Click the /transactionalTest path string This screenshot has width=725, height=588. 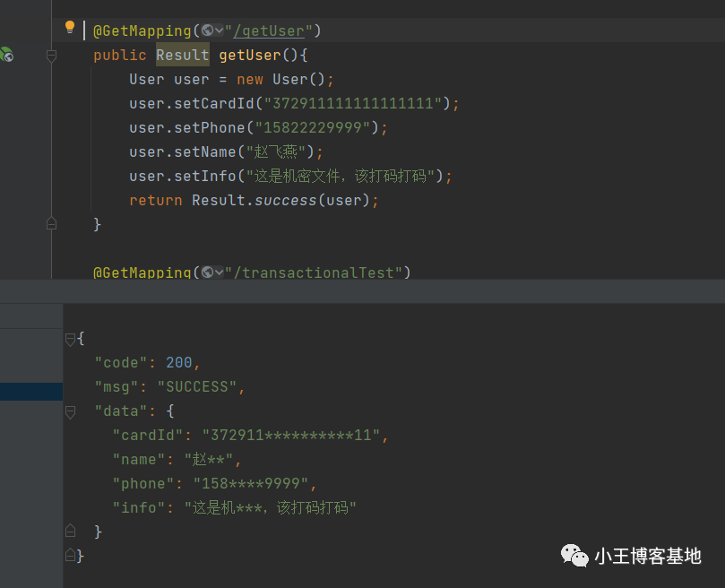[317, 272]
